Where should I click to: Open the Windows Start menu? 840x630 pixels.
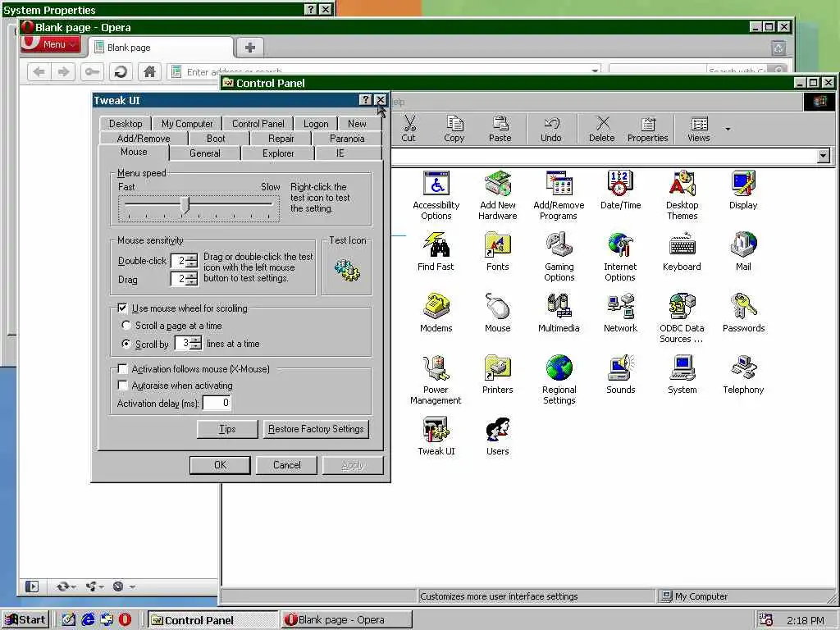click(x=25, y=620)
